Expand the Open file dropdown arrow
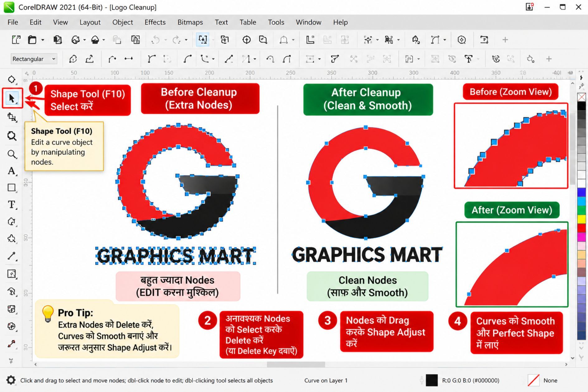Screen dimensions: 588x392 [x=43, y=40]
